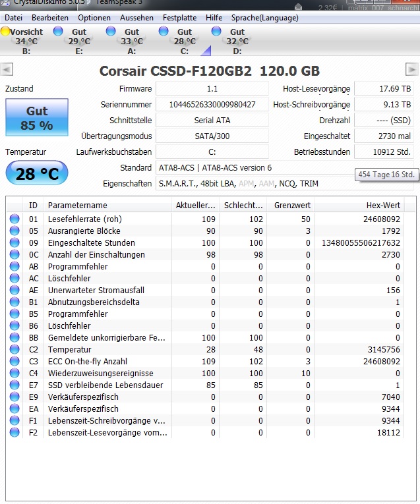Click the 28 °C temperature button
This screenshot has height=504, width=420.
pos(37,173)
